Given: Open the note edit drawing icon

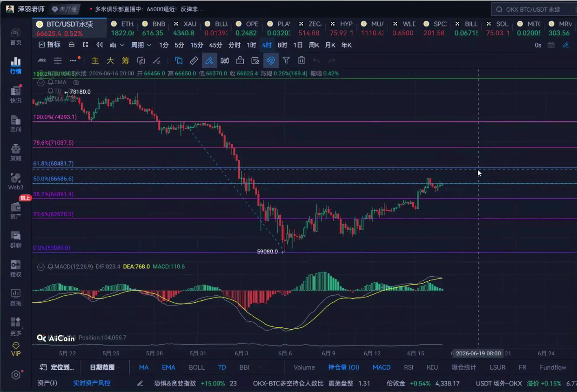Looking at the screenshot, I should (255, 60).
